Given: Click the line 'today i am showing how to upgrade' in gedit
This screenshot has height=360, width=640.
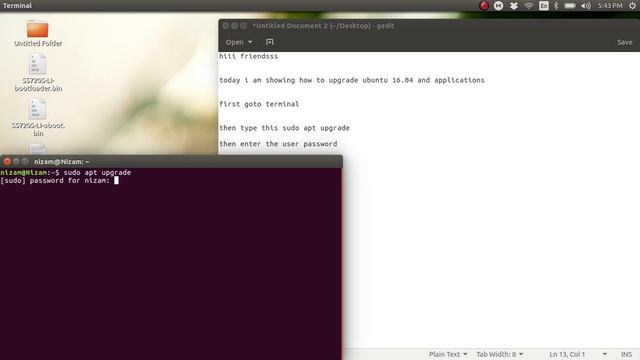Looking at the screenshot, I should (352, 80).
